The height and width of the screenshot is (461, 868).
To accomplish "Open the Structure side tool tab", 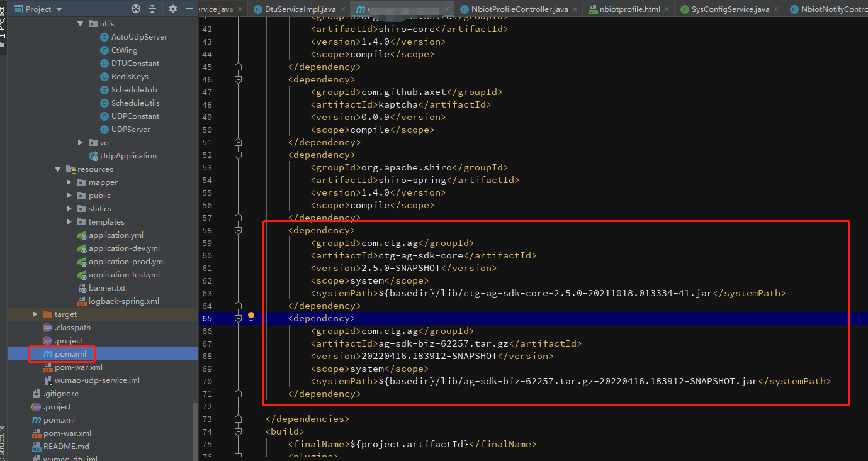I will click(x=3, y=440).
